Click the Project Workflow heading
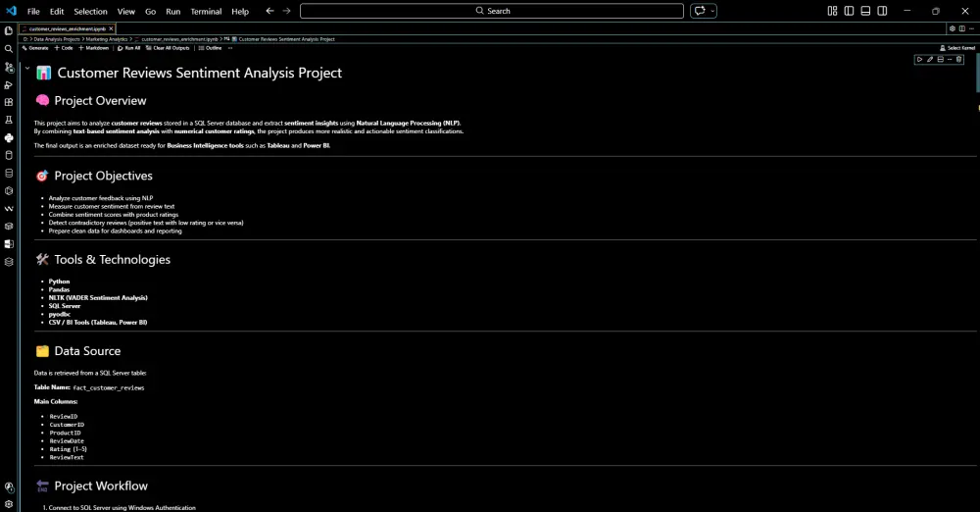Viewport: 980px width, 512px height. coord(101,486)
